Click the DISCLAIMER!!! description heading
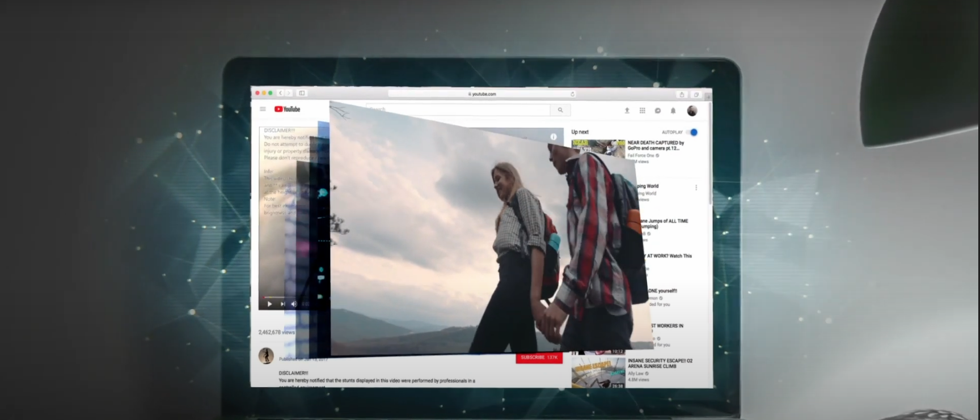980x420 pixels. coord(293,373)
